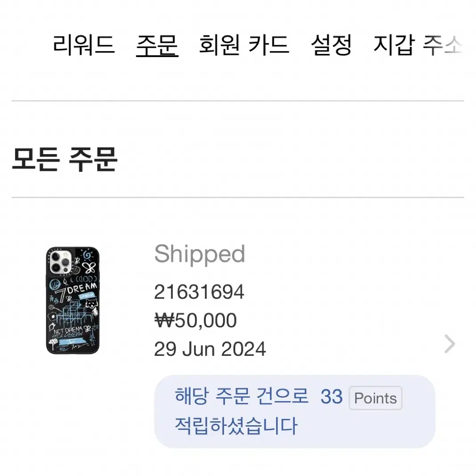Click the 33 points number

[x=331, y=397]
